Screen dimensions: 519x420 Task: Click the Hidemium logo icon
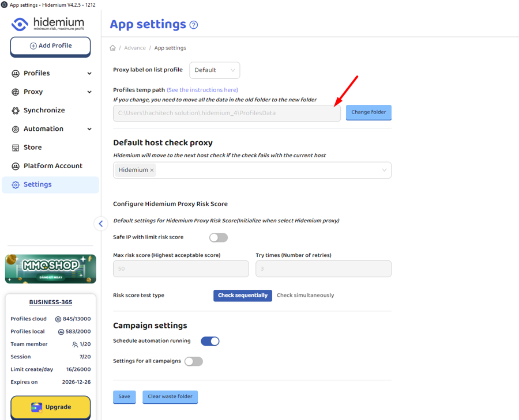pos(20,24)
